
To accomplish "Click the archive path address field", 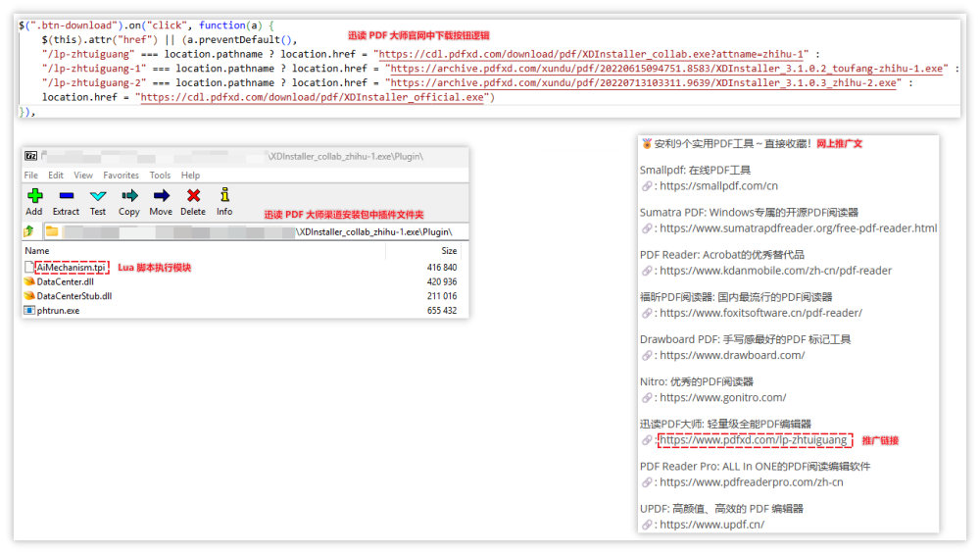I will click(256, 232).
